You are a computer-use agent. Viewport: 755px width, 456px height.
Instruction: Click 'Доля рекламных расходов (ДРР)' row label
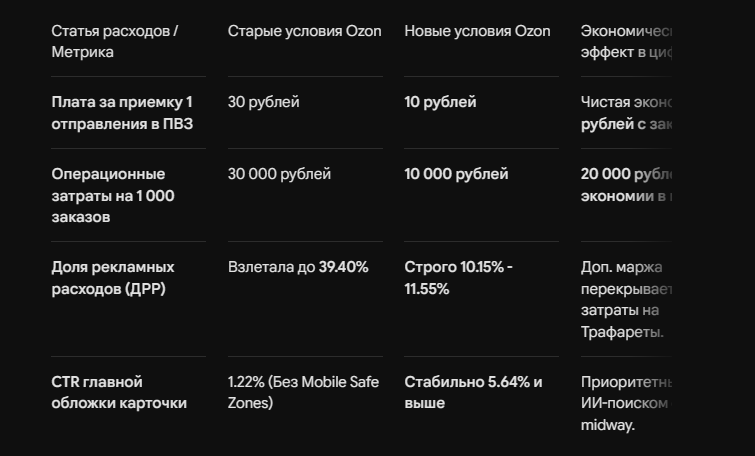113,278
